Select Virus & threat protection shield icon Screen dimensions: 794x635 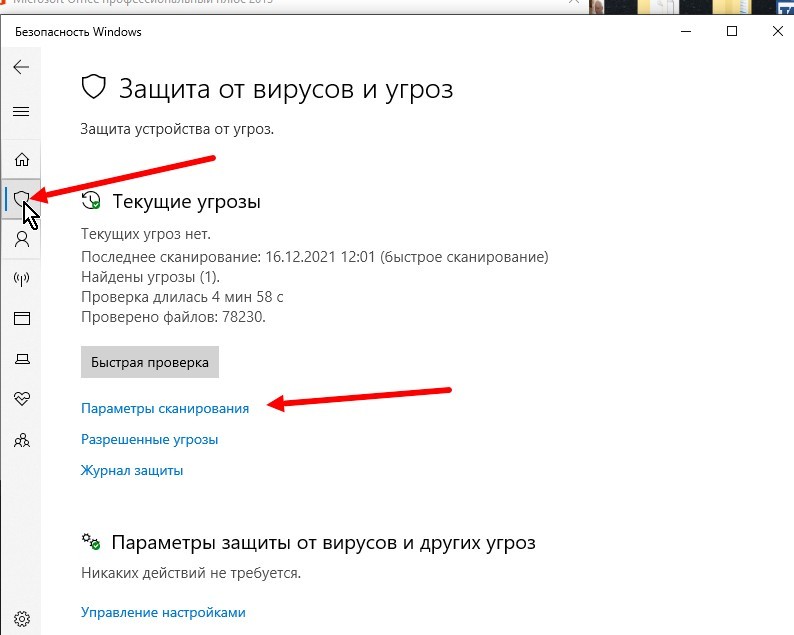coord(21,199)
